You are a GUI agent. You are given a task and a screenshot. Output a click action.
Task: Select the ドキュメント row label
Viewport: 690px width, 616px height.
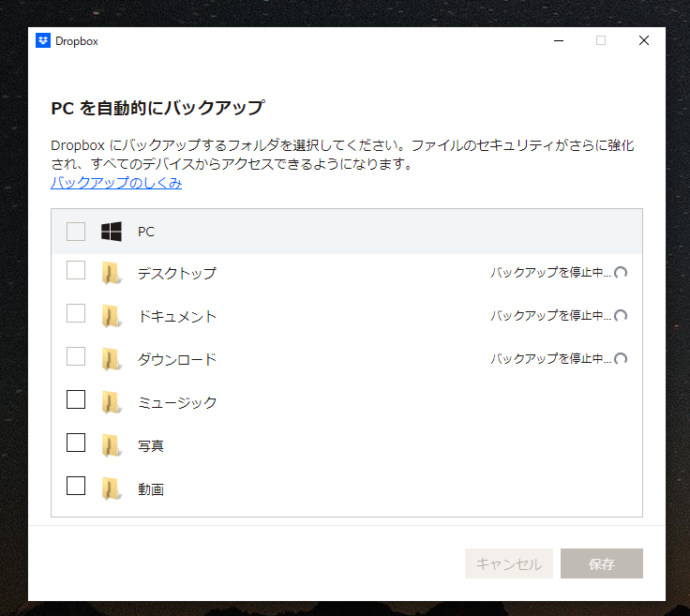(x=177, y=317)
